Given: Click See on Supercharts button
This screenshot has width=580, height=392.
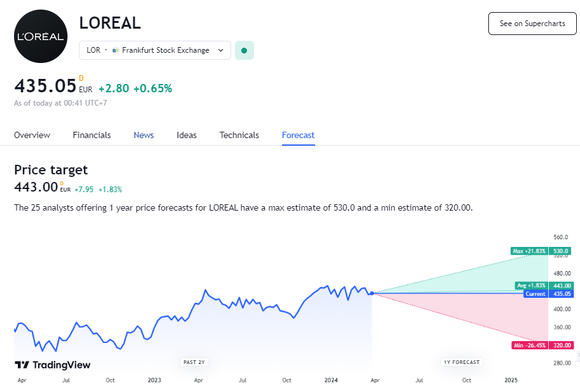Looking at the screenshot, I should pos(532,24).
